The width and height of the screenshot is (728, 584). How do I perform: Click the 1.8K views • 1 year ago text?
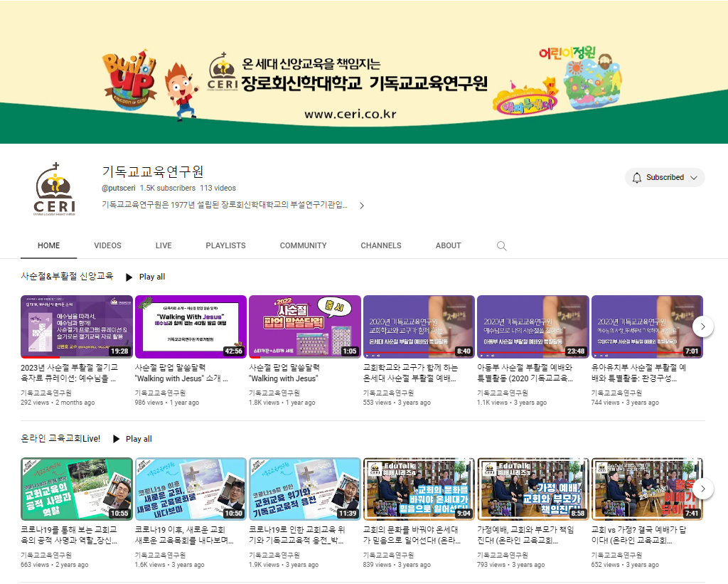(282, 403)
